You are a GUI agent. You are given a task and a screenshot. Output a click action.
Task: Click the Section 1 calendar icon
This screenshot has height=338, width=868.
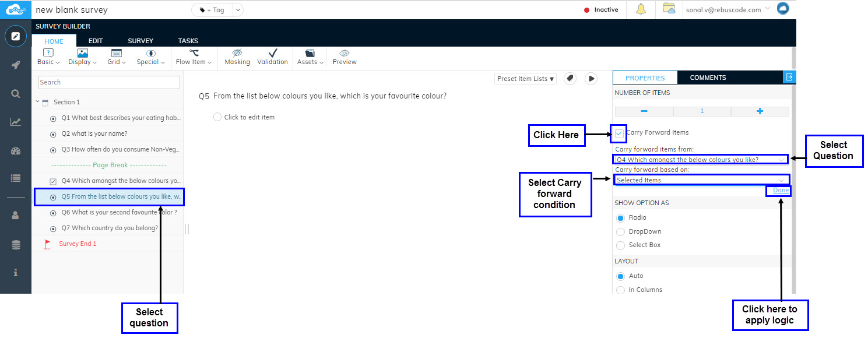tap(45, 103)
